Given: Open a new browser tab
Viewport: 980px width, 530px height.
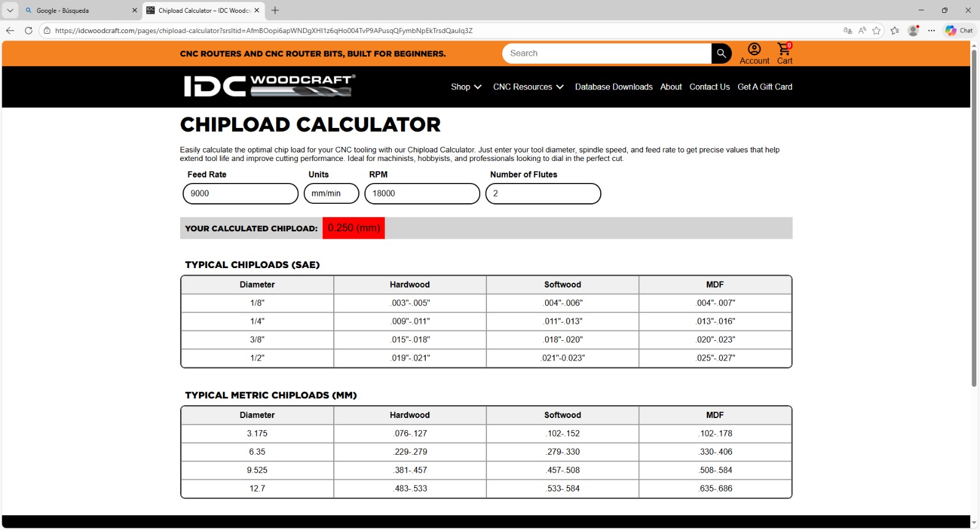Looking at the screenshot, I should click(x=275, y=10).
